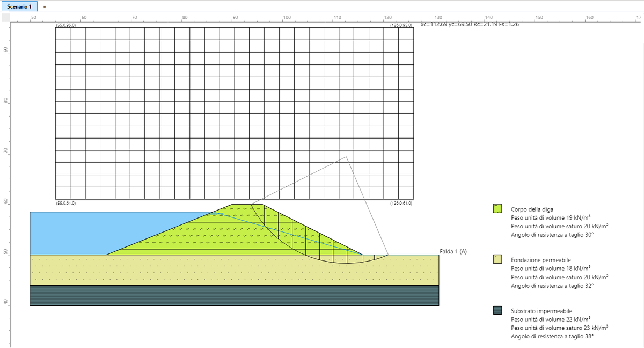Click 'Angolo di resistenza a taglio 32°' text
Screen dimensions: 644x348
tap(552, 285)
